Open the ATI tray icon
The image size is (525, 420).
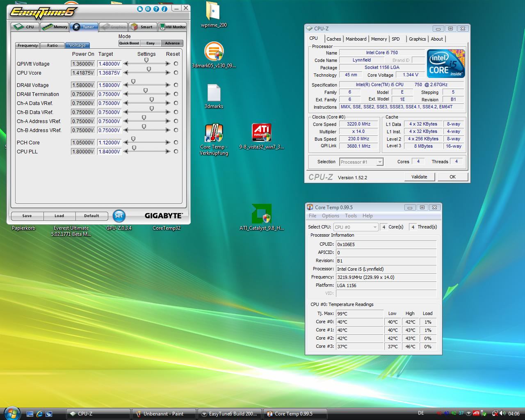tap(476, 413)
